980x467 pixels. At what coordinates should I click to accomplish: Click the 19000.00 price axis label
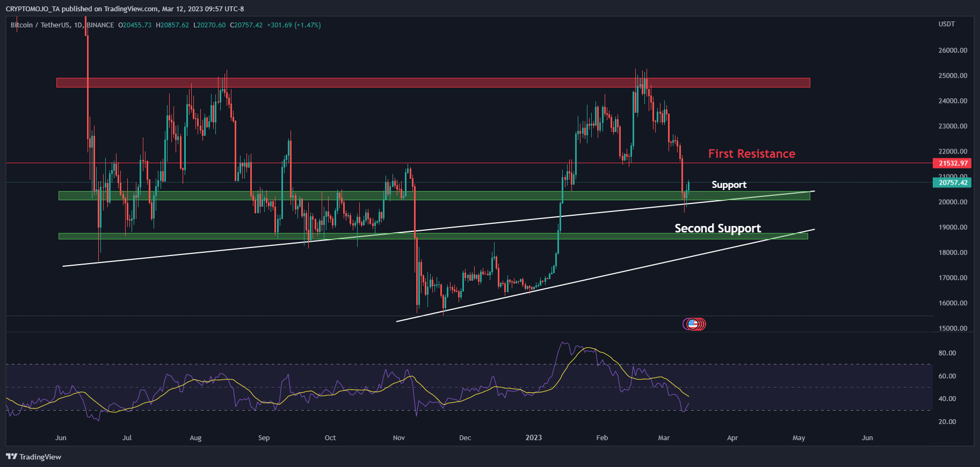(953, 228)
